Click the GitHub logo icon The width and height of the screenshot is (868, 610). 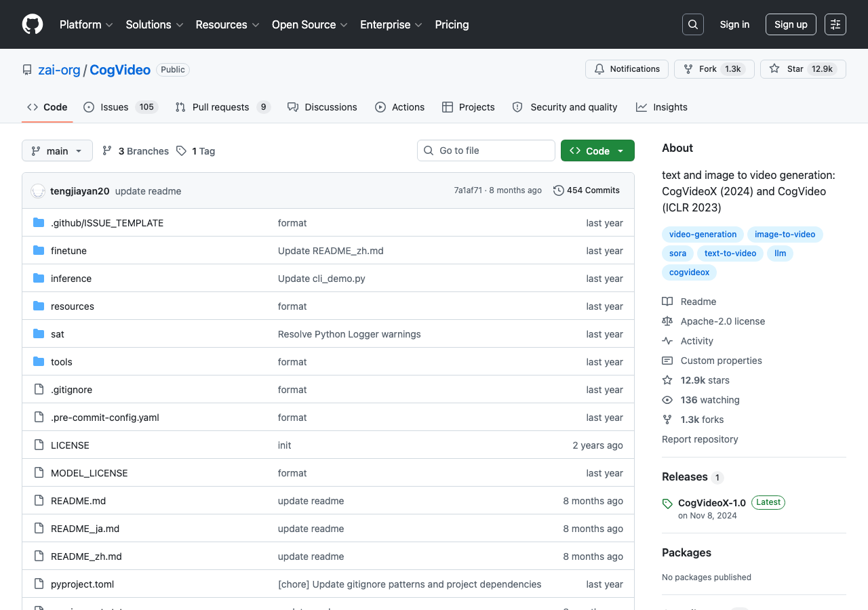pos(33,24)
